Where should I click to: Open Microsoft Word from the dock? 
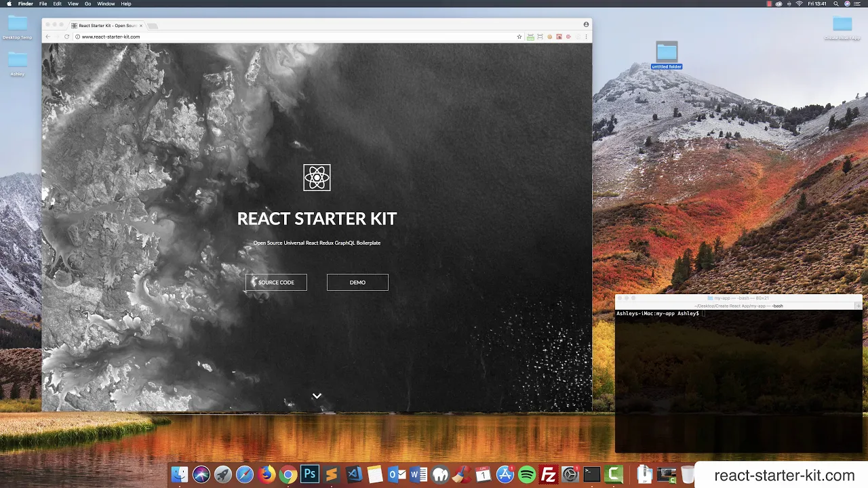418,474
